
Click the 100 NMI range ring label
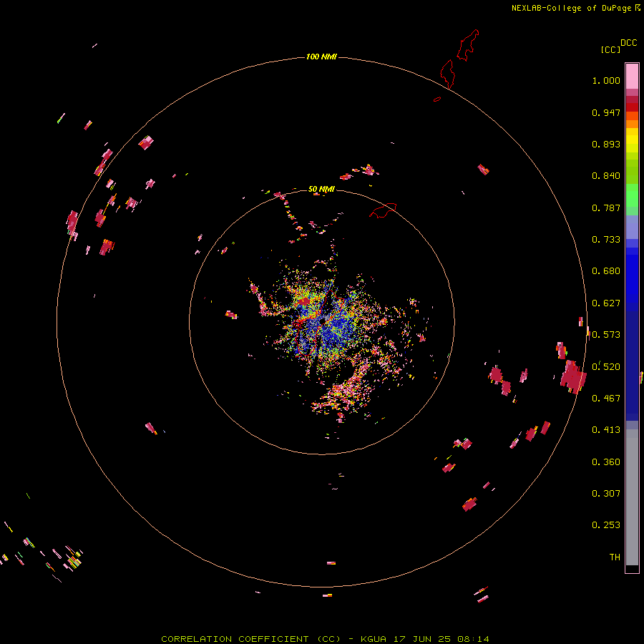pos(321,57)
